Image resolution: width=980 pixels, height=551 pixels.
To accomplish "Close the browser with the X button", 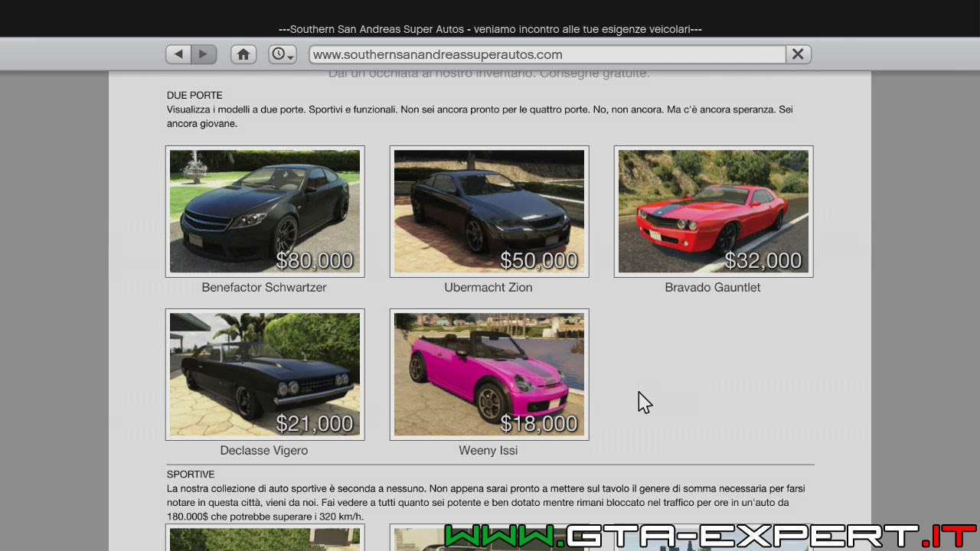I will (x=798, y=54).
